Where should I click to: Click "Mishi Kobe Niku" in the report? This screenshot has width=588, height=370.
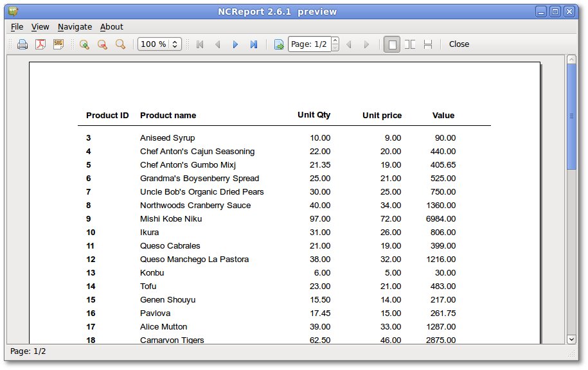pyautogui.click(x=171, y=219)
